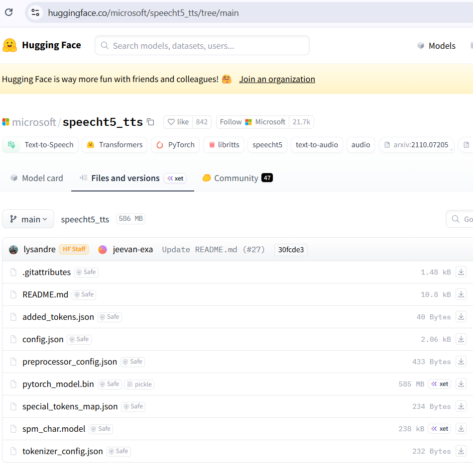The image size is (473, 476).
Task: Open Models in the top navigation
Action: pos(437,46)
